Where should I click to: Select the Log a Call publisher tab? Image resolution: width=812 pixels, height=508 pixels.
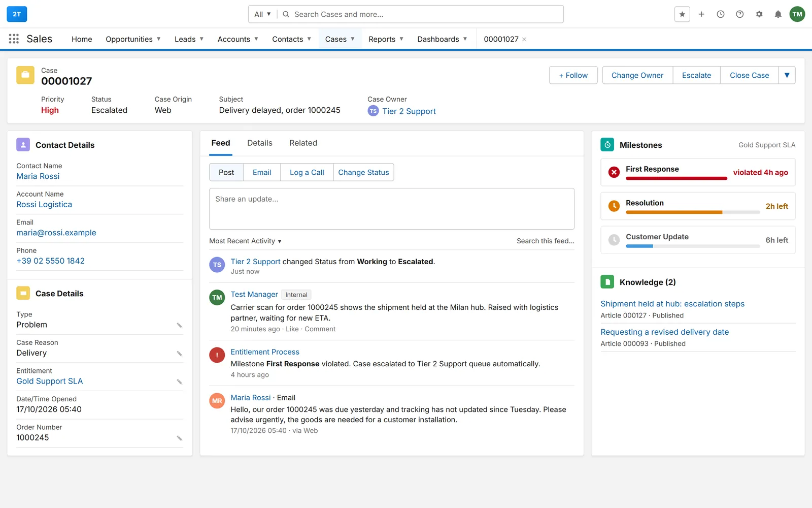[x=307, y=172]
